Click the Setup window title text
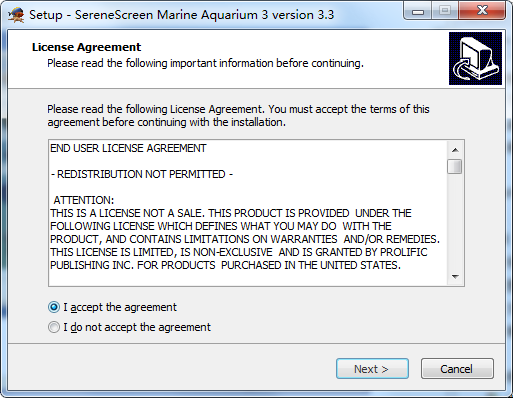Image resolution: width=513 pixels, height=398 pixels. (x=181, y=15)
